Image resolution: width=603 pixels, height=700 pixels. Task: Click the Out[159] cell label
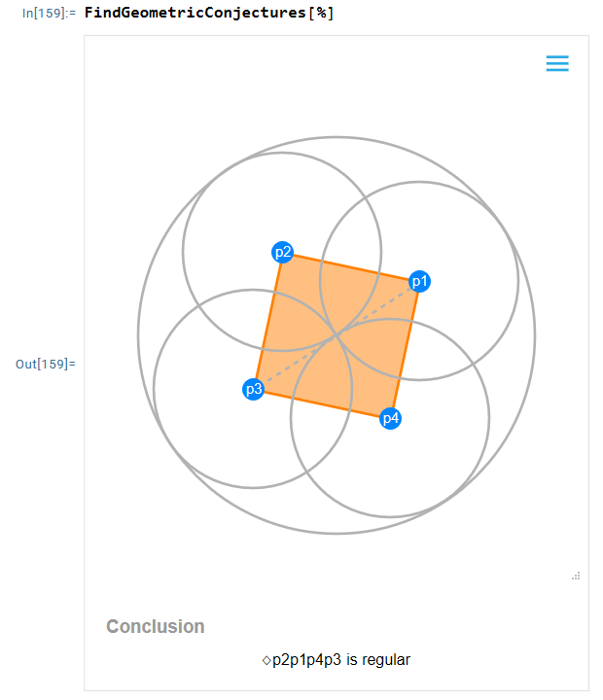(46, 364)
